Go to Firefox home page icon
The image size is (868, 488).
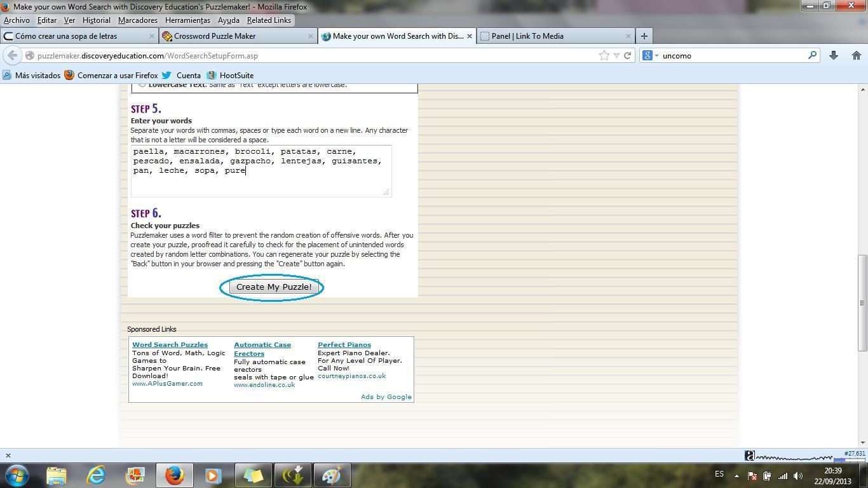[x=856, y=55]
